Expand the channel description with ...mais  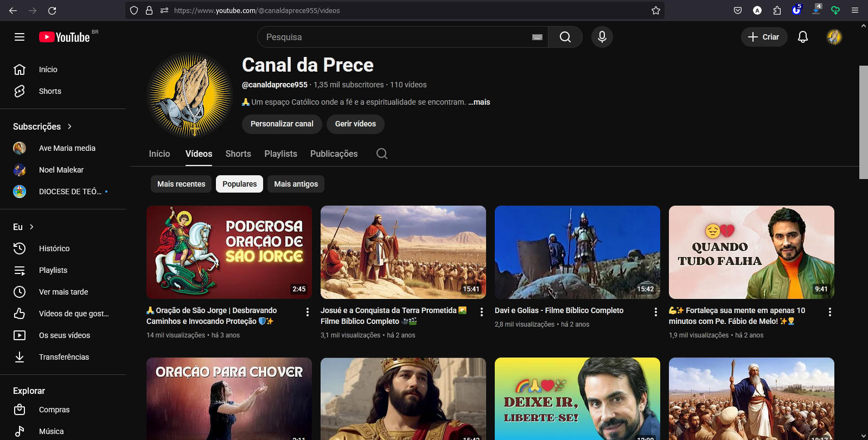[479, 102]
